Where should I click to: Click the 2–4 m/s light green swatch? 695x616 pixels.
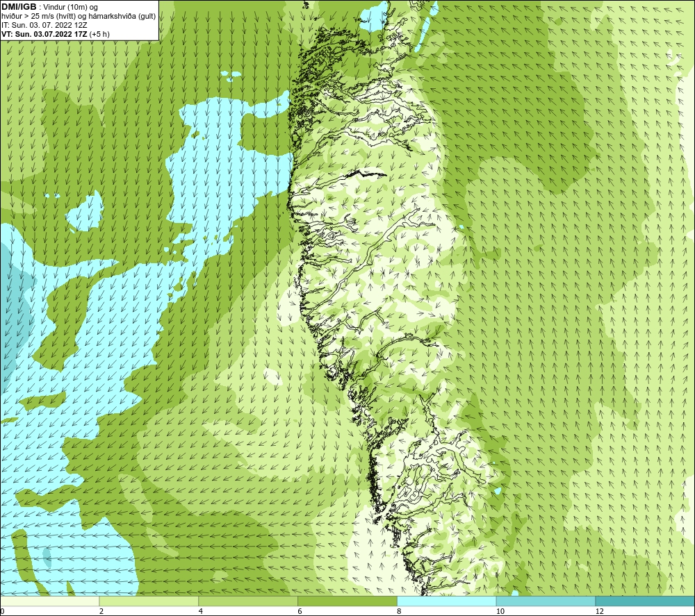click(x=149, y=601)
